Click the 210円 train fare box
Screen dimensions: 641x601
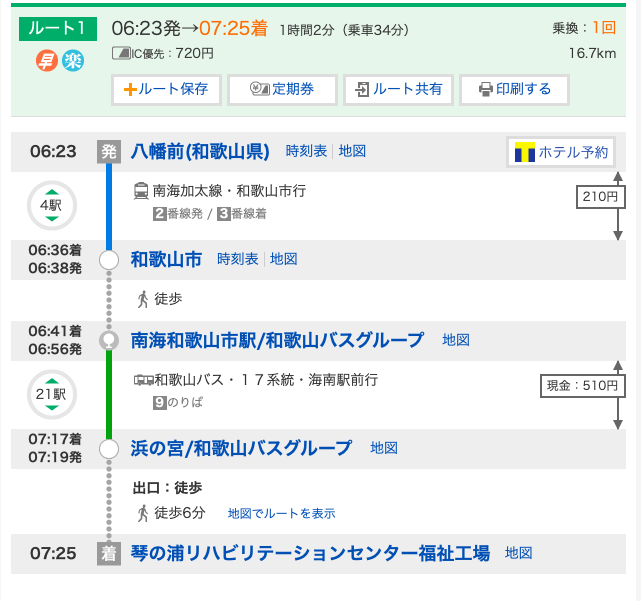pos(600,197)
